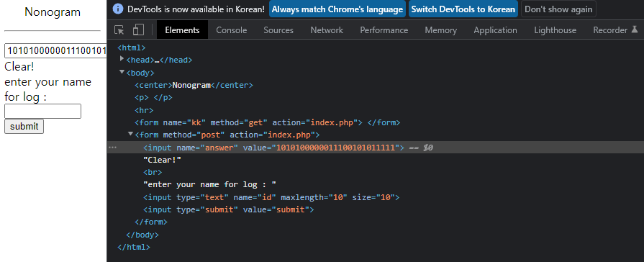Viewport: 644px width, 262px height.
Task: Select the input type="submit" element row
Action: pyautogui.click(x=376, y=209)
